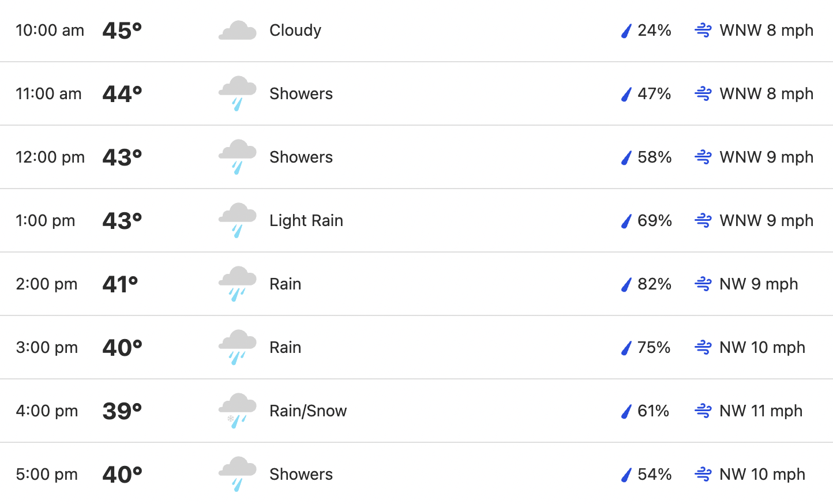This screenshot has height=504, width=833.
Task: Select the 3:00 pm time label
Action: [47, 347]
